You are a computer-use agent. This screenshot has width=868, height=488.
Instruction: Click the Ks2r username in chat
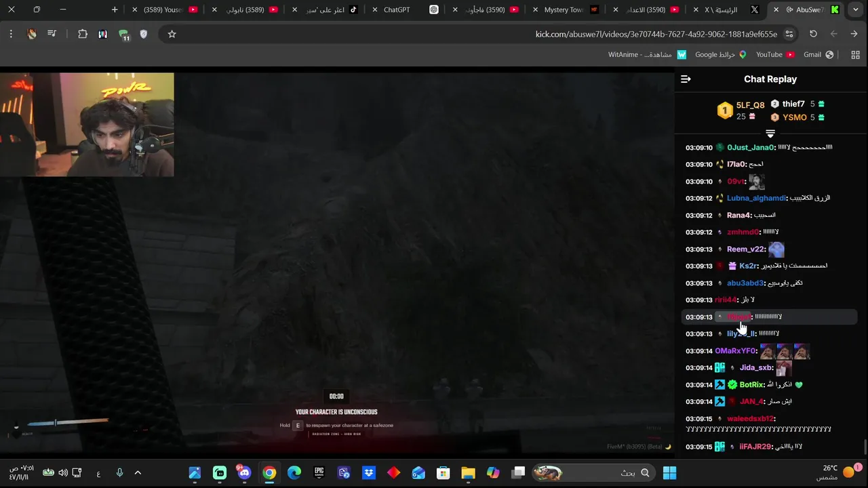point(748,266)
